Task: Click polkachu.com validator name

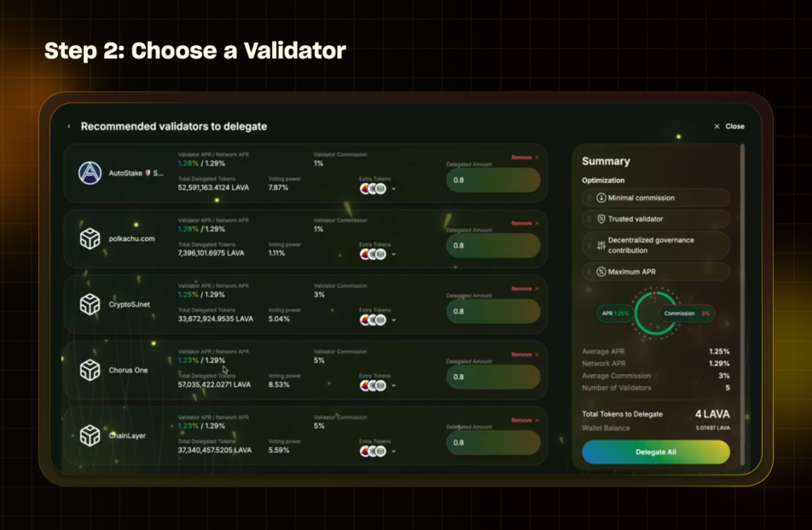Action: 132,238
